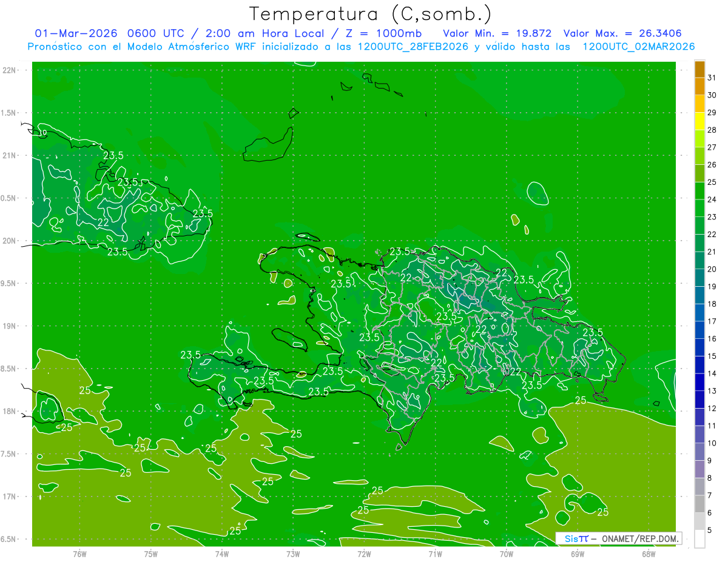Click the legend value 31

point(712,78)
